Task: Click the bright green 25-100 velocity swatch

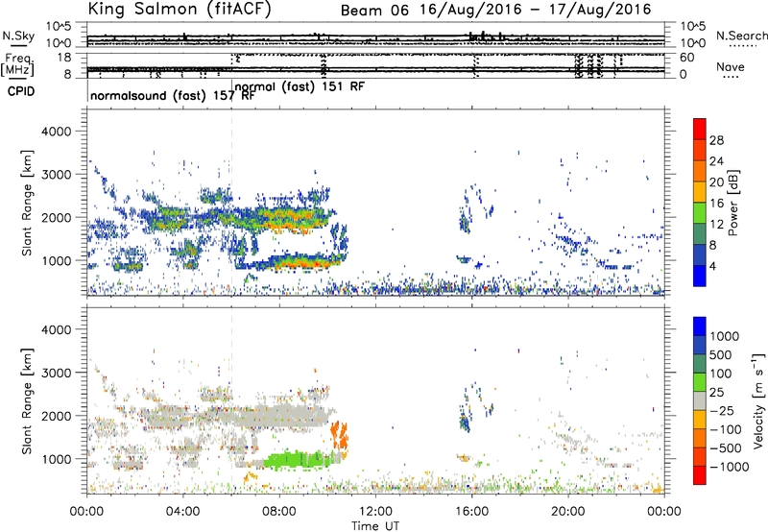Action: point(700,382)
